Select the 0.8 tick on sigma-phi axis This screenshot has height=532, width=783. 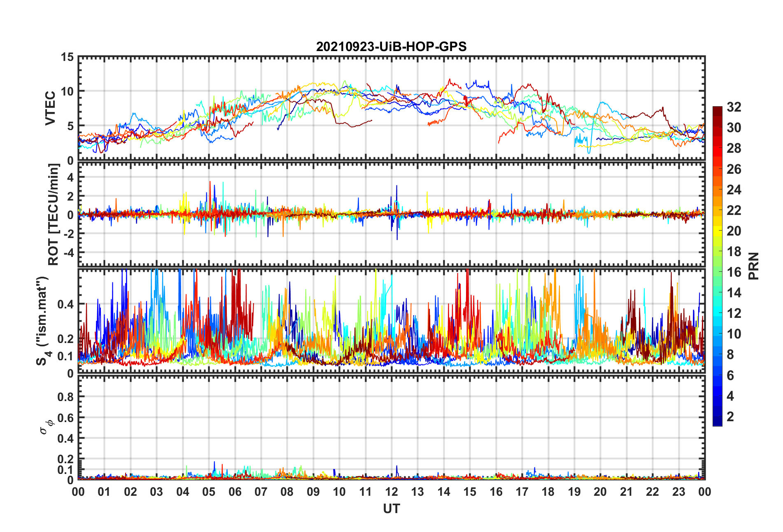pos(66,397)
